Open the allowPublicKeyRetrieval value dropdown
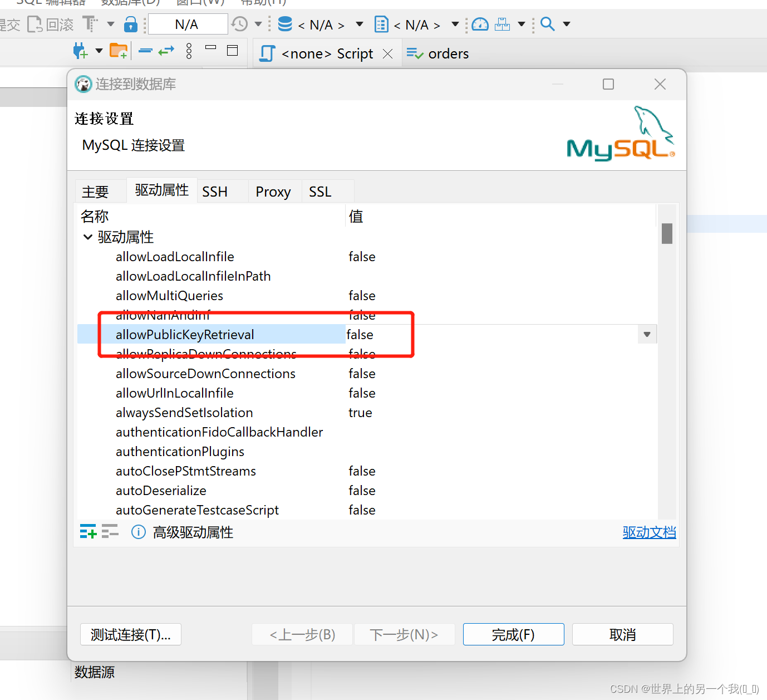This screenshot has height=700, width=767. pos(646,334)
